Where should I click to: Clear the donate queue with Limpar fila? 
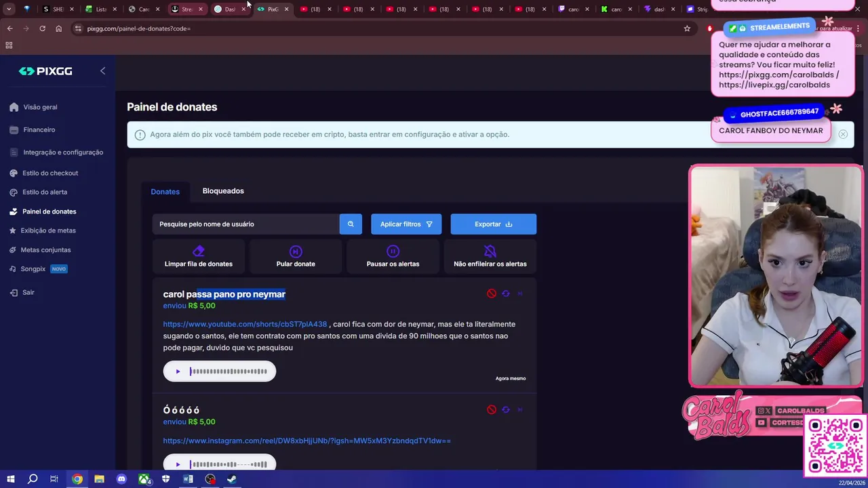pyautogui.click(x=198, y=257)
